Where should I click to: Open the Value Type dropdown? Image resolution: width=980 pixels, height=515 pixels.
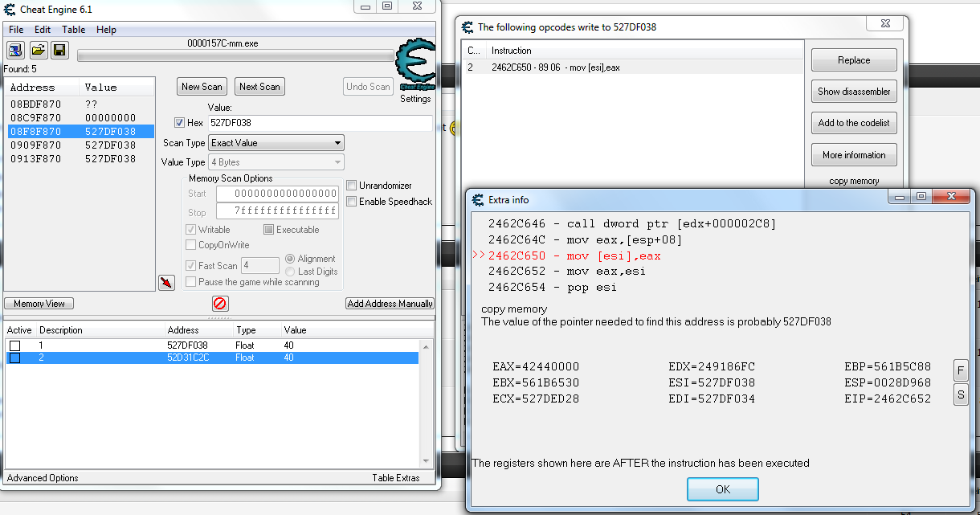pos(276,162)
